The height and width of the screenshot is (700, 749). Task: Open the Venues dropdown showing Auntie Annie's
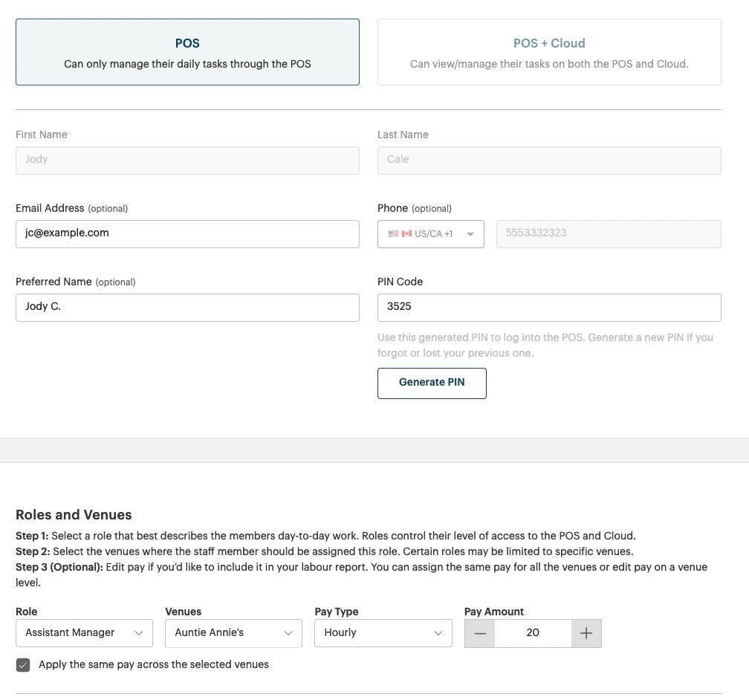tap(233, 632)
